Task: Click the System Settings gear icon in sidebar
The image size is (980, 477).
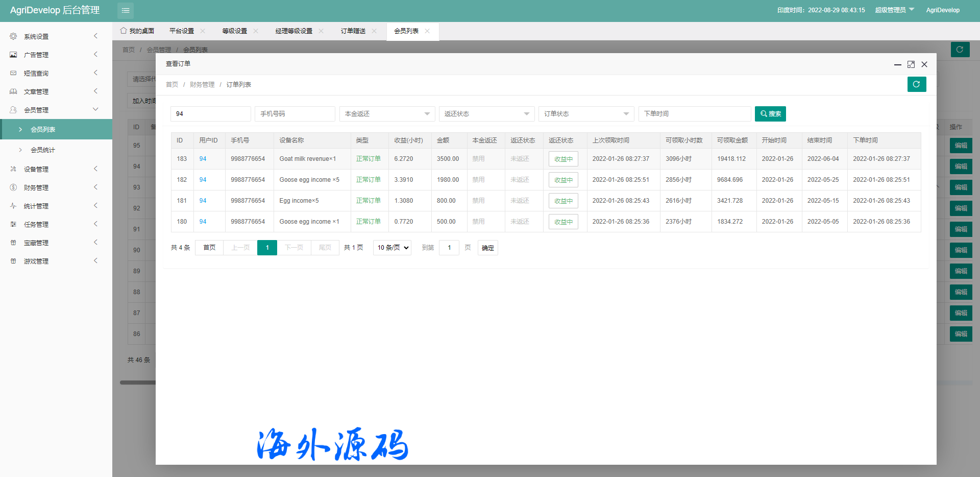Action: 13,36
